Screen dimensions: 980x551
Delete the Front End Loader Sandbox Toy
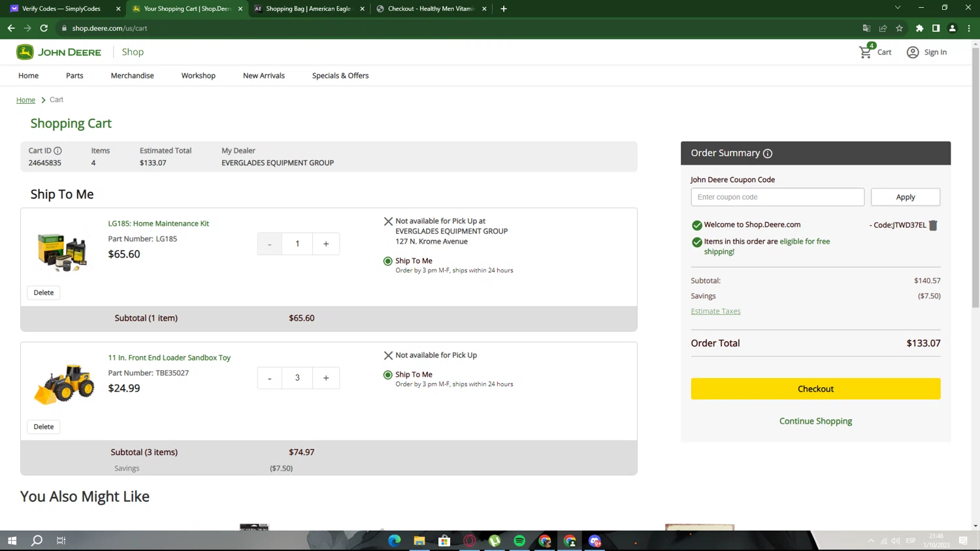pyautogui.click(x=44, y=427)
